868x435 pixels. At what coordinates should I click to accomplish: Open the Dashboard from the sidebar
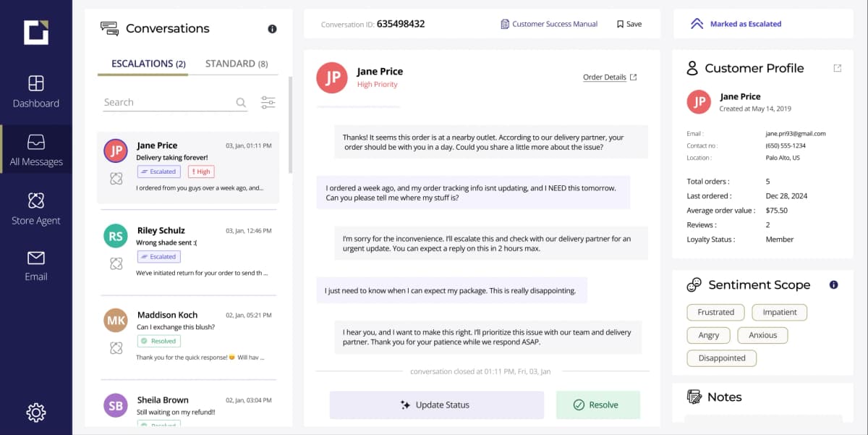coord(35,91)
